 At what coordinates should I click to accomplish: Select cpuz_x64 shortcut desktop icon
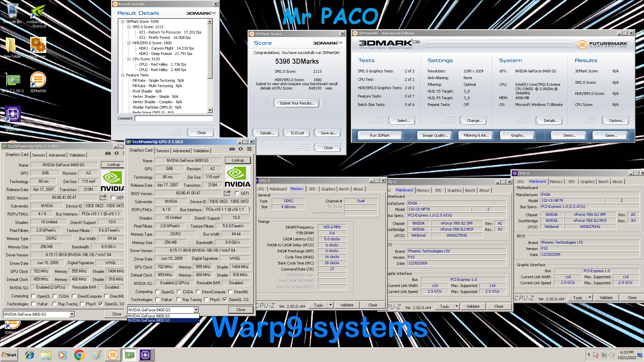click(x=12, y=119)
